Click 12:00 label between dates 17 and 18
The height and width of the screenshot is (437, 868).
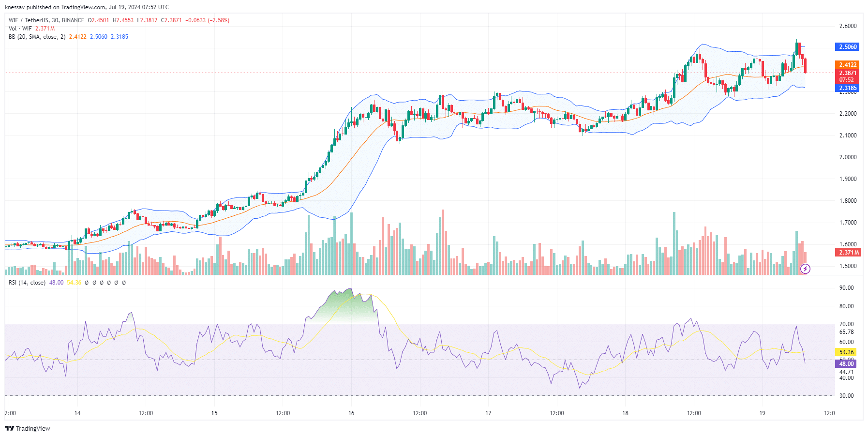point(556,413)
